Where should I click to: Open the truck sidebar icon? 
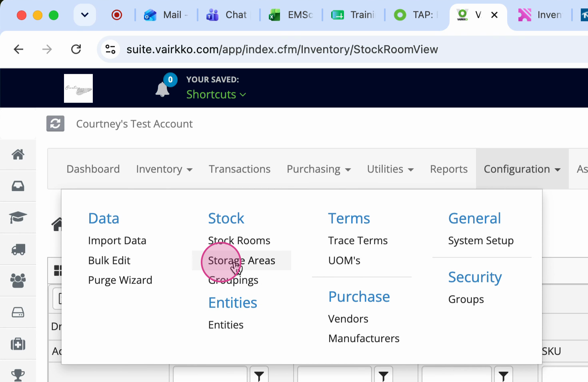[18, 249]
